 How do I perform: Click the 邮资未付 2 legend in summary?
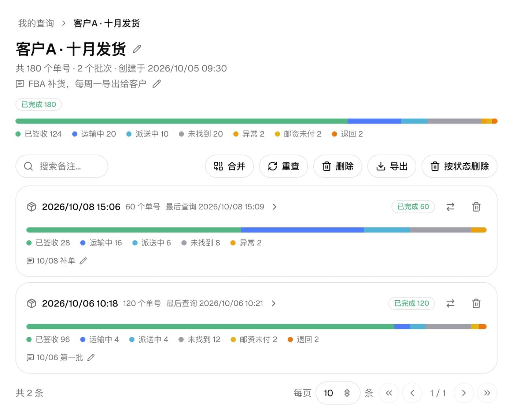298,134
